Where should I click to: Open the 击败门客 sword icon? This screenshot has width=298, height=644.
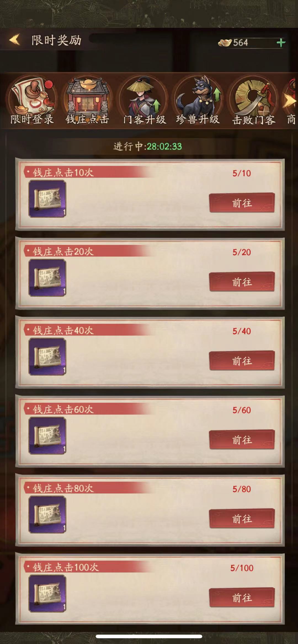[254, 101]
